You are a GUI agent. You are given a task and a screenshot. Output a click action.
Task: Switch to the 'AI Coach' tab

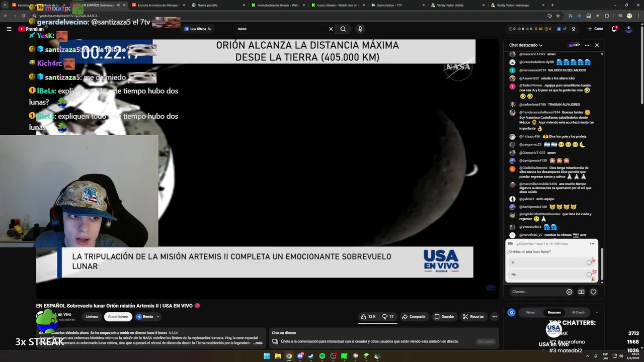pyautogui.click(x=578, y=312)
